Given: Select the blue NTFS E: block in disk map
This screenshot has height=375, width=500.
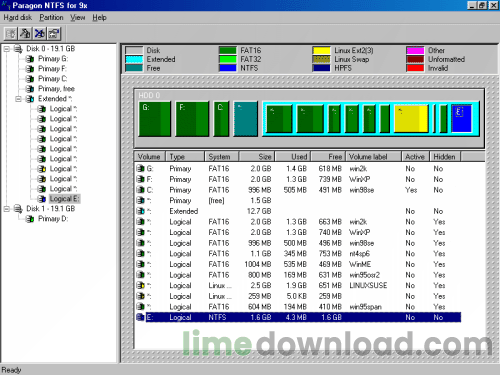Looking at the screenshot, I should pos(462,119).
